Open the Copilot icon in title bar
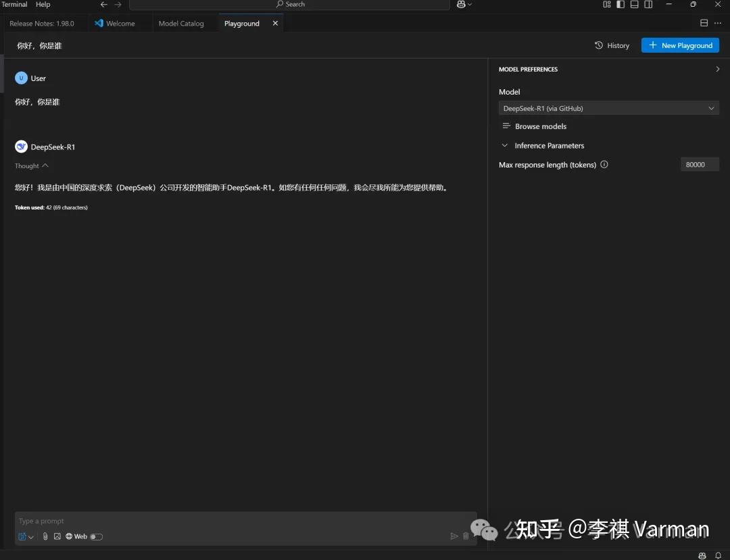Screen dimensions: 730x560 coord(462,4)
